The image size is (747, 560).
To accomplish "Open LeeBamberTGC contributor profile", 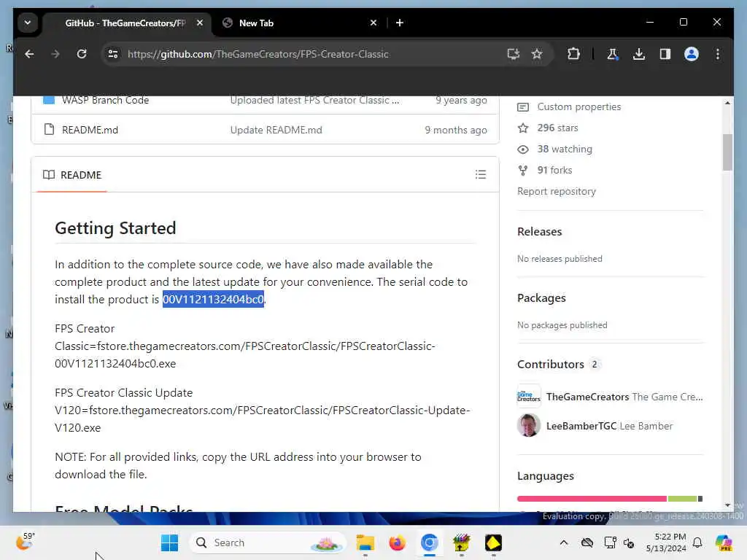I will (581, 426).
